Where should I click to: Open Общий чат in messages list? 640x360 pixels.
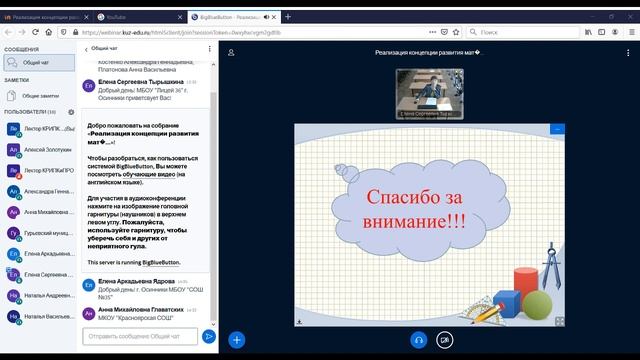click(x=39, y=62)
